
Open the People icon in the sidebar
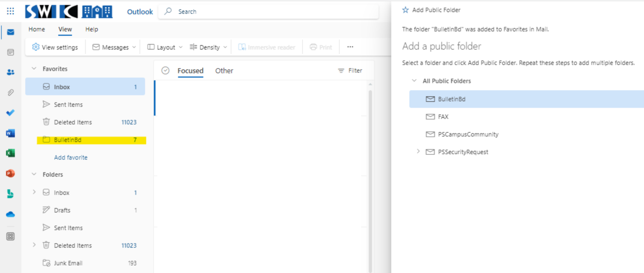[10, 72]
